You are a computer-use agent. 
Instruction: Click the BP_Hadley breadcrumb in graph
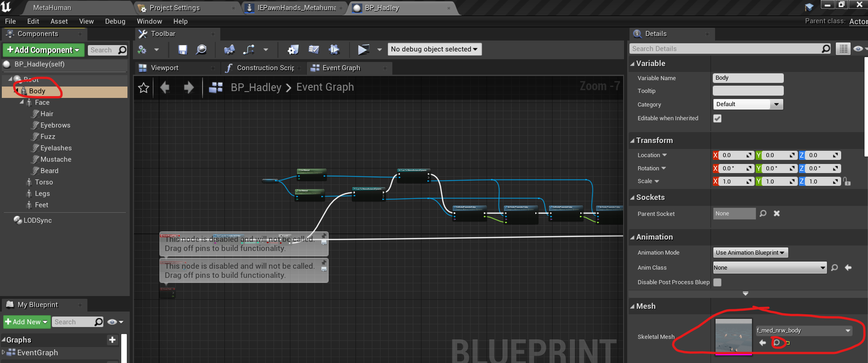256,87
